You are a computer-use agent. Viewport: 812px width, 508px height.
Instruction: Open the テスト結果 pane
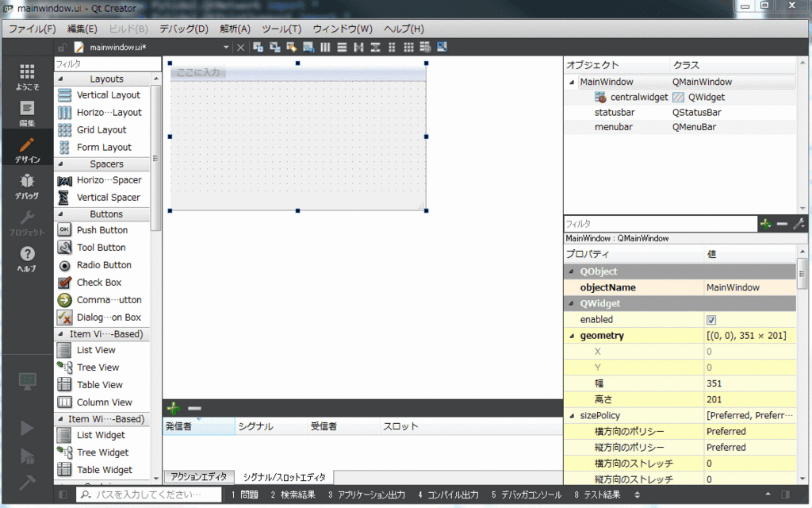point(597,495)
